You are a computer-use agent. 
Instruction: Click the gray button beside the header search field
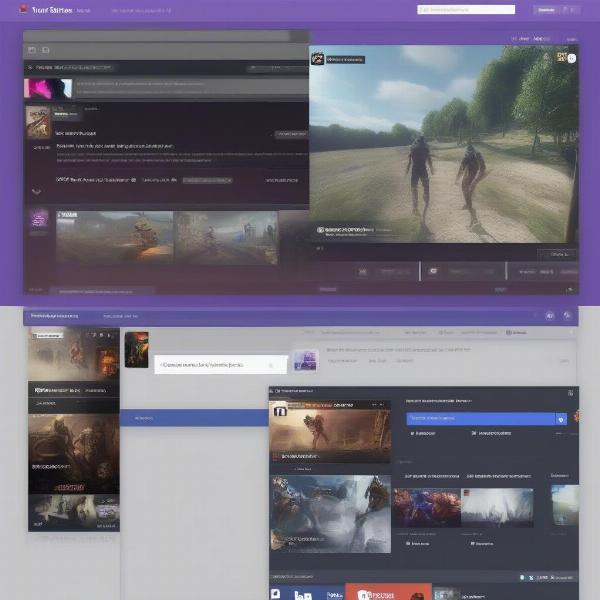click(546, 10)
